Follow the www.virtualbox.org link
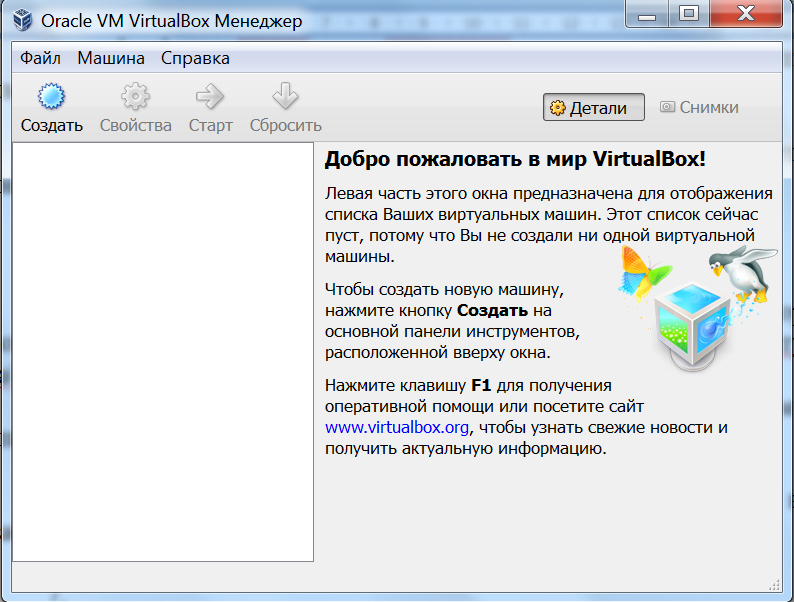 [397, 427]
